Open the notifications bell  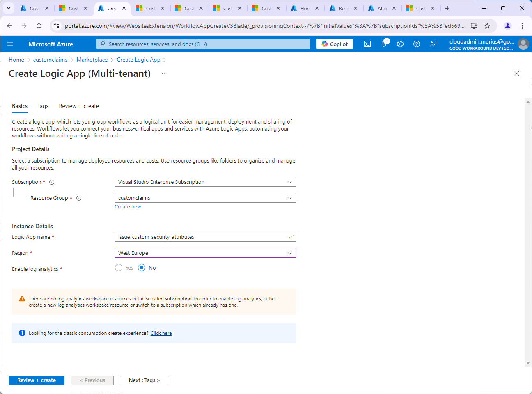[384, 44]
